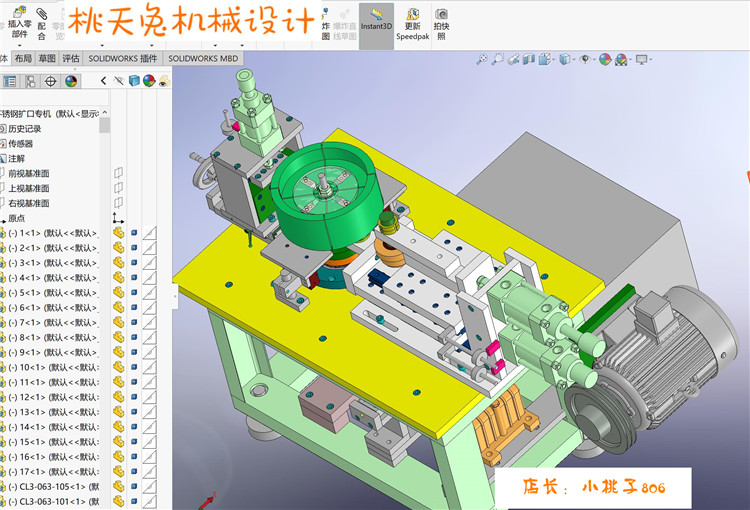Click appearance swatch triangle for component 4<1>
The image size is (750, 510).
point(149,277)
